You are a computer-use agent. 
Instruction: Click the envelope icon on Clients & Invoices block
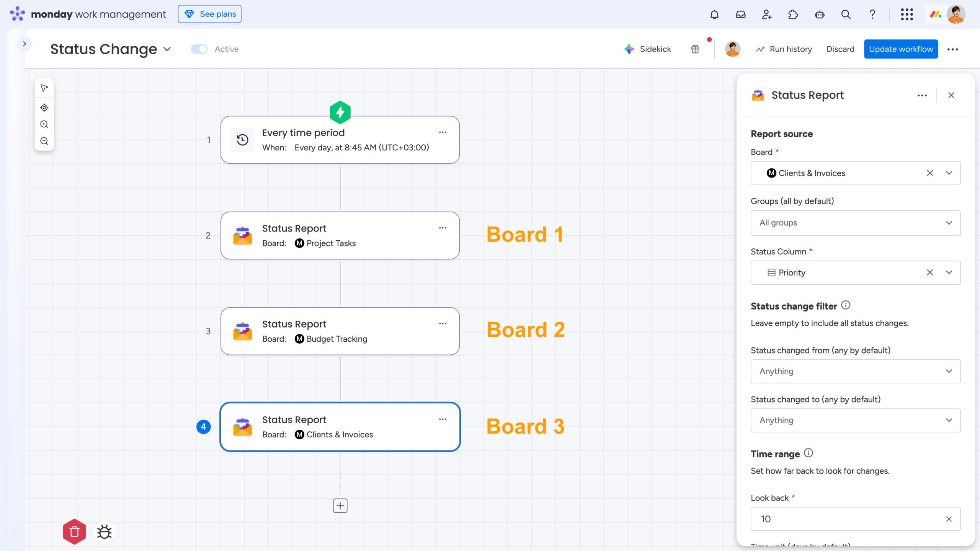coord(243,427)
